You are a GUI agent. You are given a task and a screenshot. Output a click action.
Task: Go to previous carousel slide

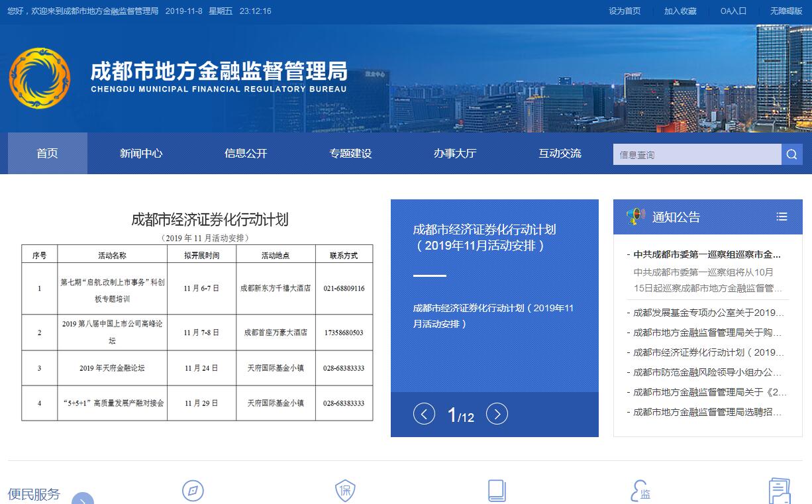(424, 414)
